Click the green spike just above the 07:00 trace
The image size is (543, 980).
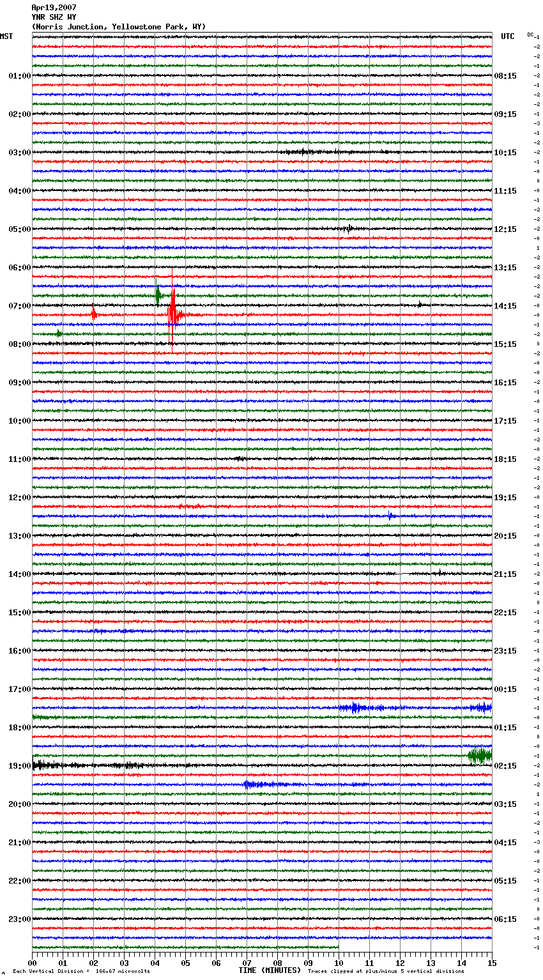tap(157, 295)
